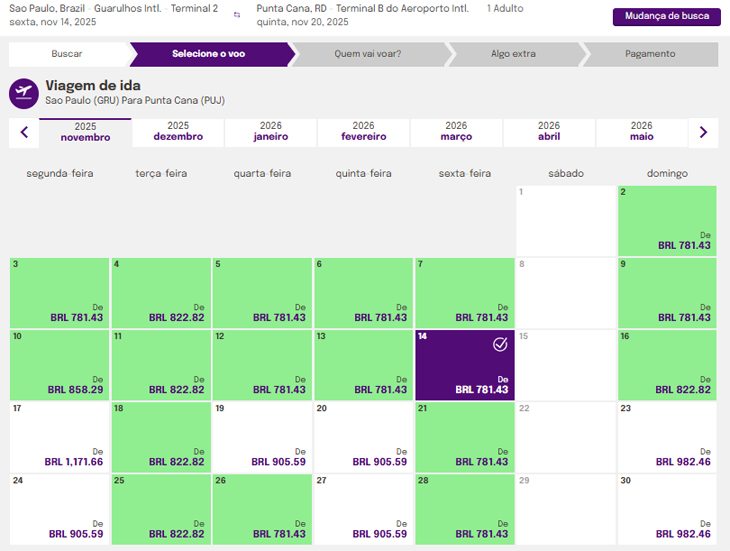
Task: Pick November 28 departure date
Action: coord(465,509)
